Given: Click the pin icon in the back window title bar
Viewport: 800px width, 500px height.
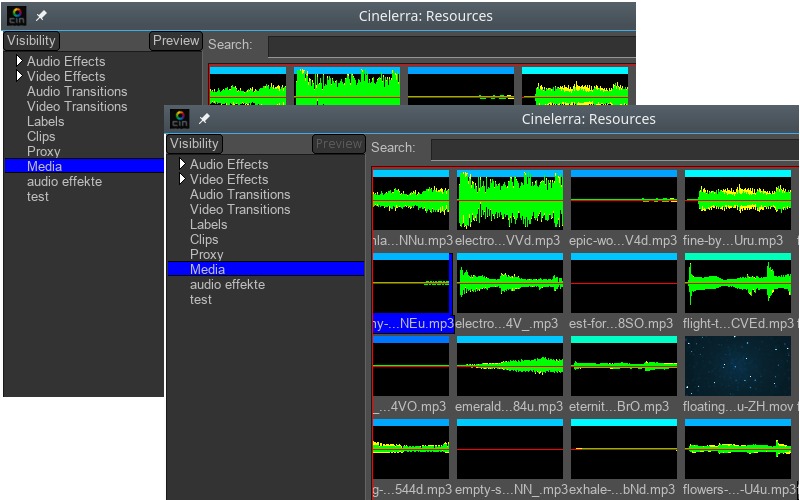Looking at the screenshot, I should point(41,16).
